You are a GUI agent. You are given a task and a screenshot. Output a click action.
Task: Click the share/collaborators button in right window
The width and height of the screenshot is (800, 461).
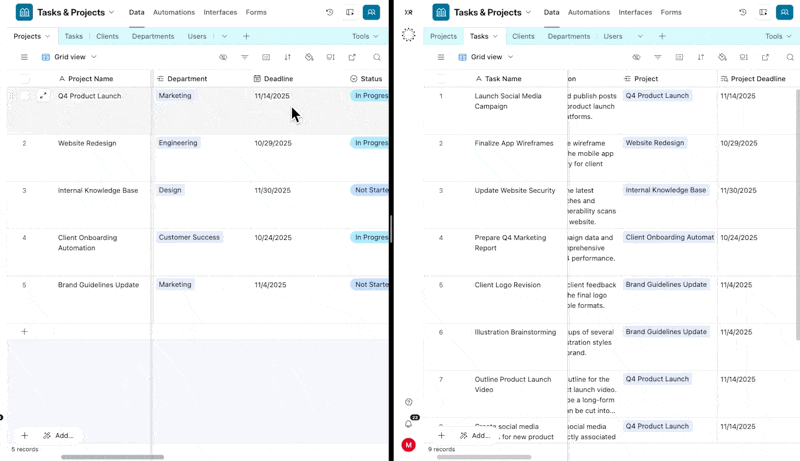point(784,12)
